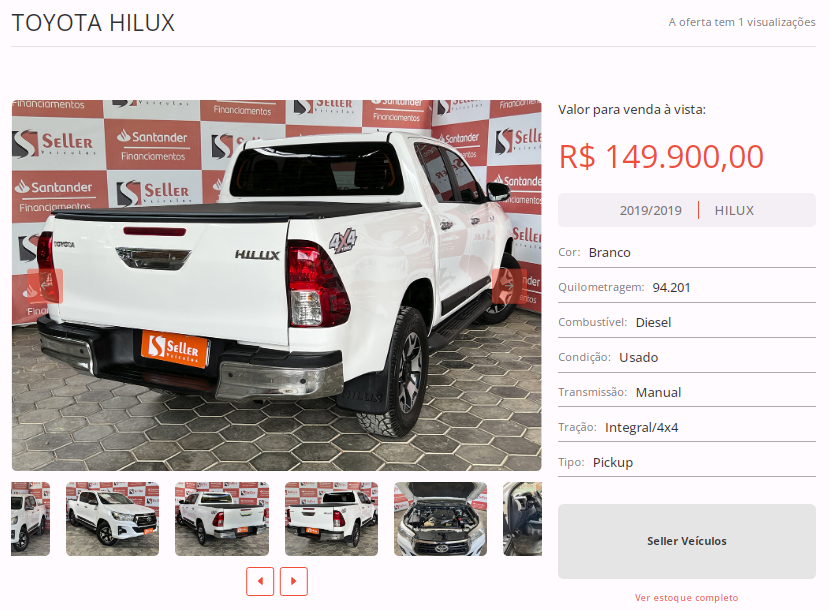The height and width of the screenshot is (610, 829).
Task: Click the offer views count text
Action: [742, 22]
